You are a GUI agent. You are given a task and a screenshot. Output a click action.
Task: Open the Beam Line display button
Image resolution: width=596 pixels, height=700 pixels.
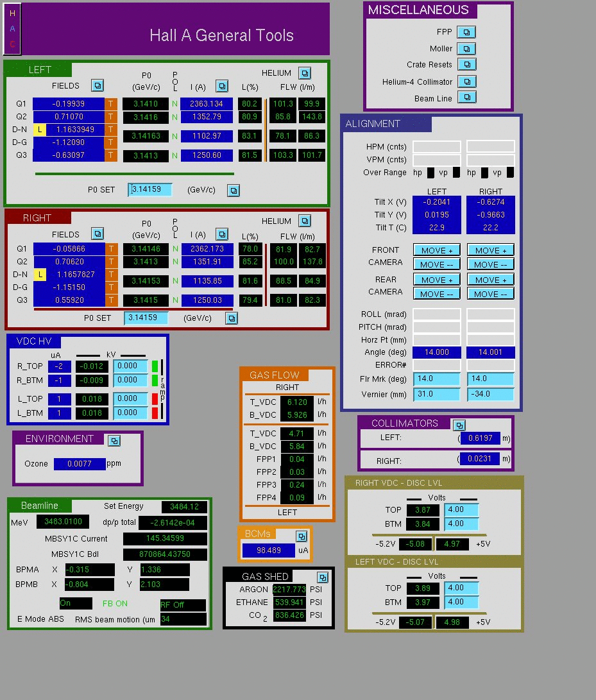(x=467, y=98)
